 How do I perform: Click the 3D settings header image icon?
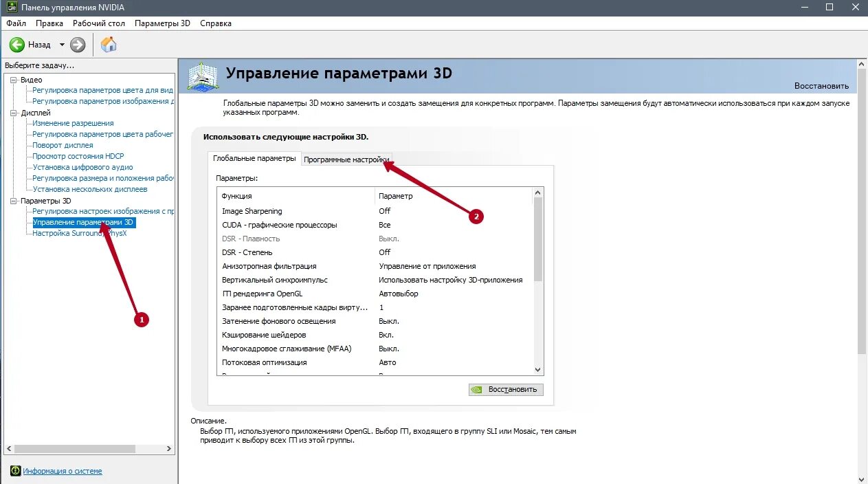[x=202, y=76]
